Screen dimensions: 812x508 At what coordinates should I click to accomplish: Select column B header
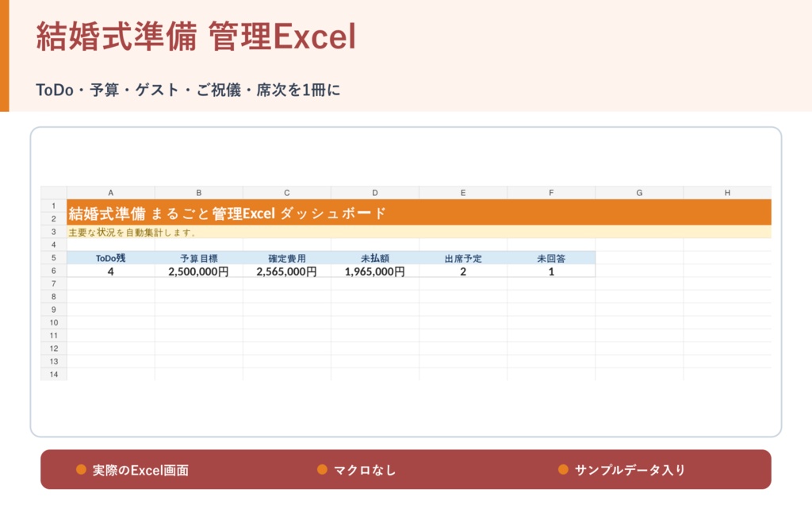coord(199,193)
